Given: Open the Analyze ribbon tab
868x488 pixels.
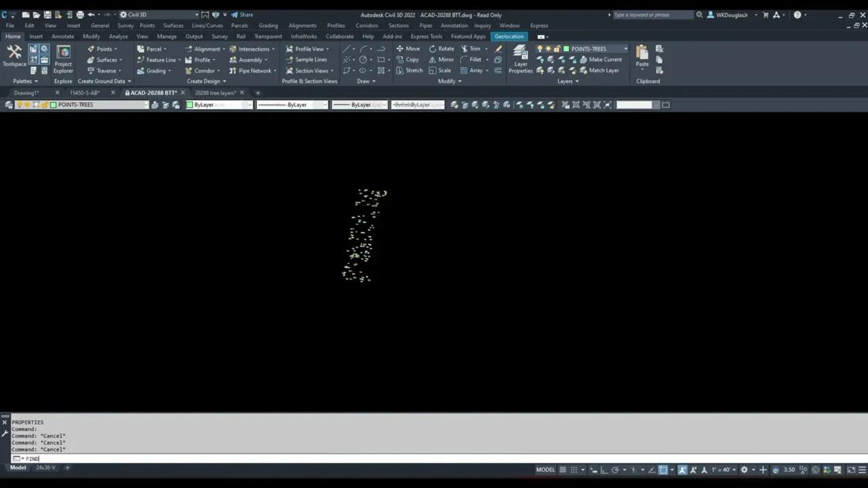Looking at the screenshot, I should coord(118,37).
